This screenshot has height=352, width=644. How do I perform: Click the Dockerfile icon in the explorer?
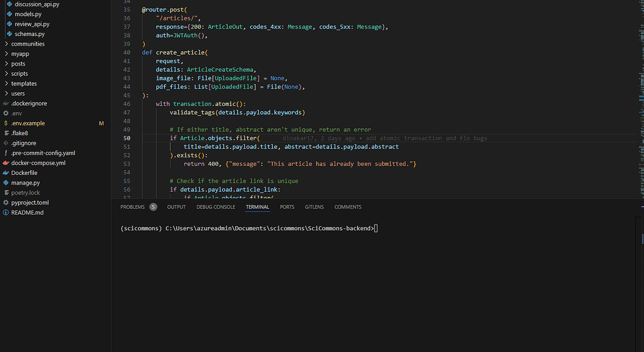pyautogui.click(x=5, y=173)
